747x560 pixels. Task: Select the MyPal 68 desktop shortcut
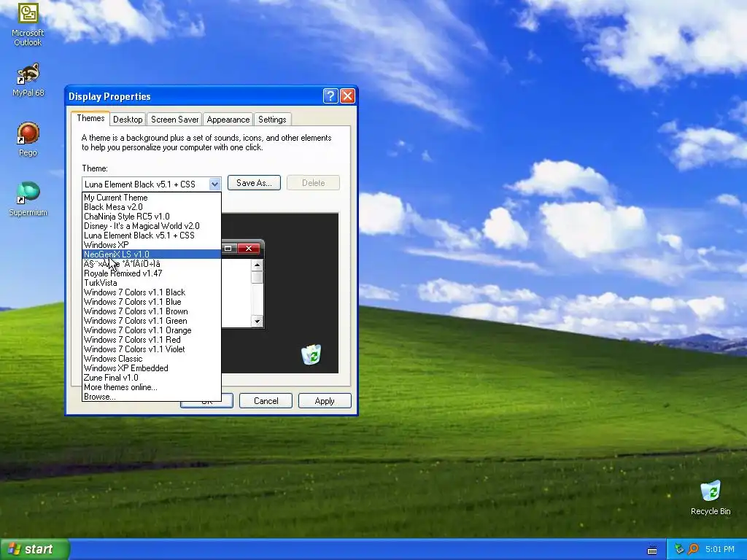coord(28,80)
